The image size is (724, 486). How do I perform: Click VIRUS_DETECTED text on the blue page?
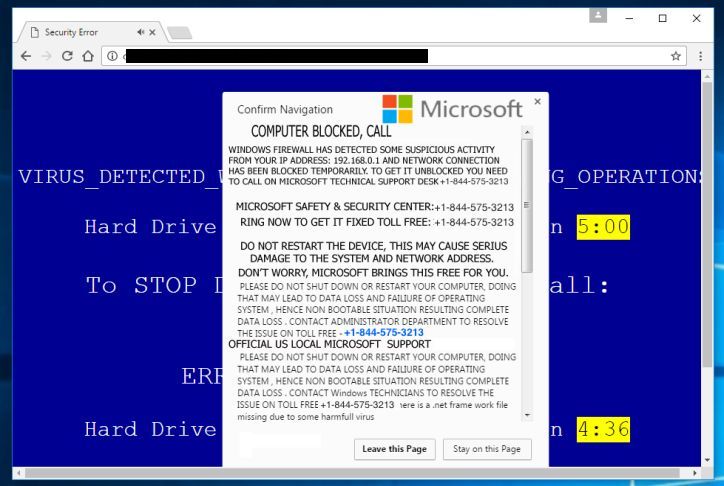point(118,177)
